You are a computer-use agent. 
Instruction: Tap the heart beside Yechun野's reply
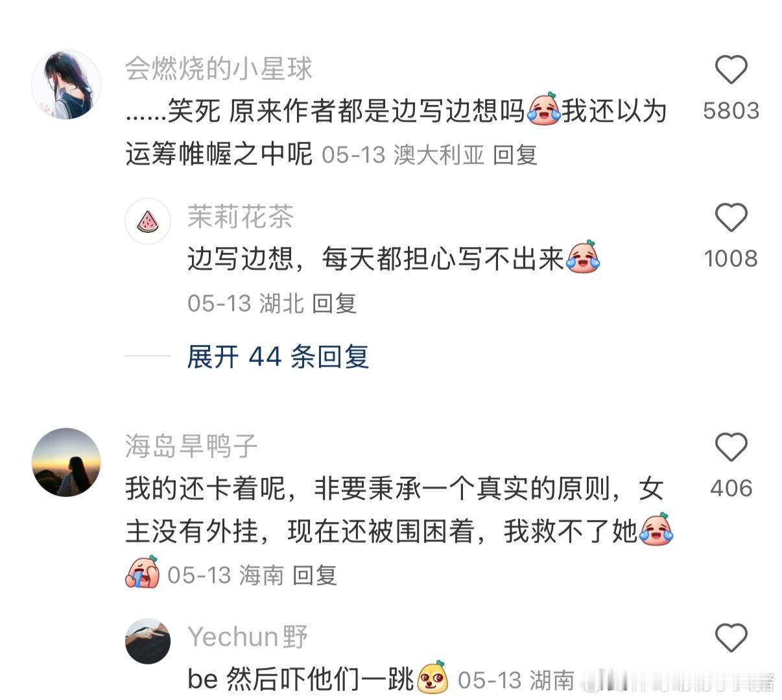tap(731, 638)
